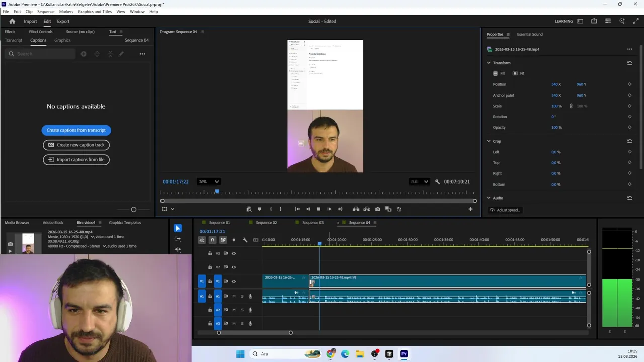The width and height of the screenshot is (644, 362).
Task: Reset Transform properties
Action: click(629, 63)
